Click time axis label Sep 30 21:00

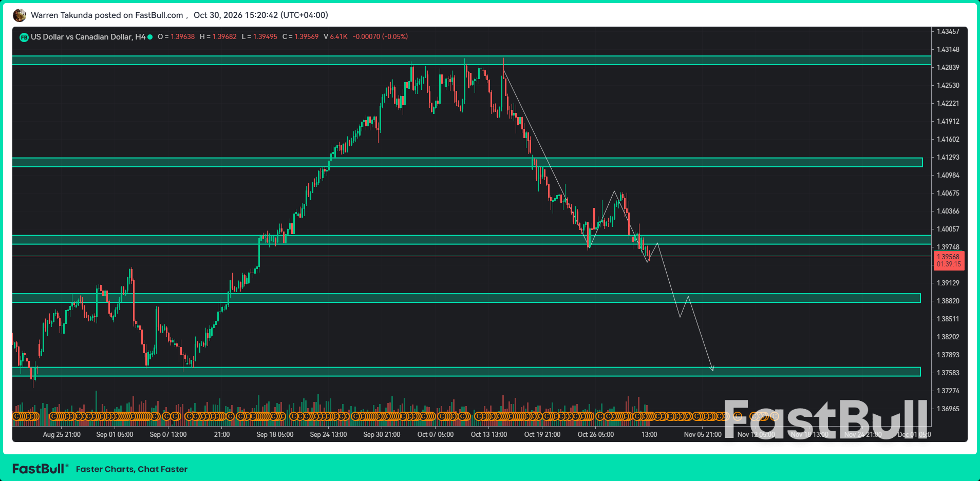[x=382, y=434]
